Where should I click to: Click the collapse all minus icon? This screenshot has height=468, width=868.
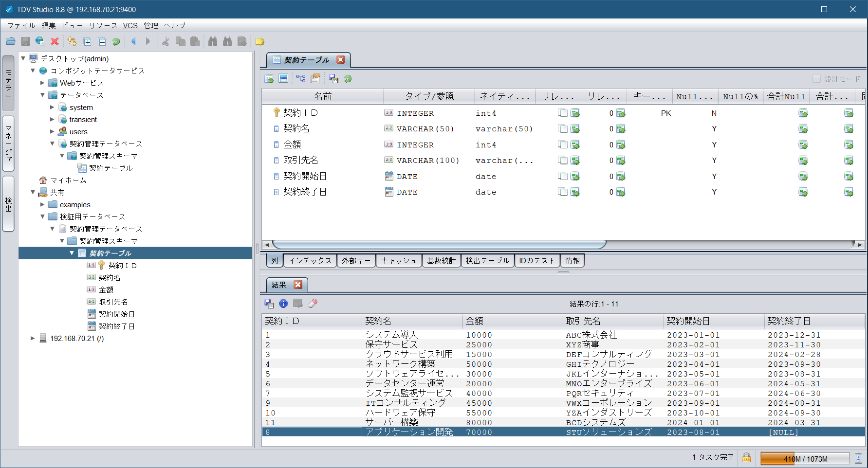102,42
